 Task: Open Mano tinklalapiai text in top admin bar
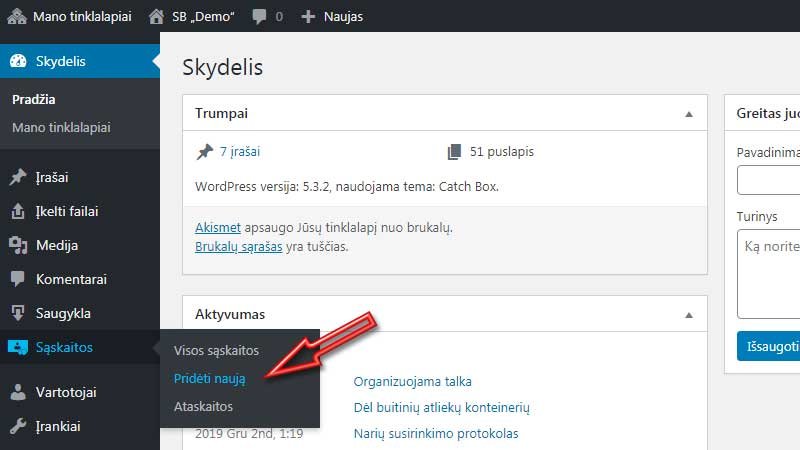(x=82, y=16)
